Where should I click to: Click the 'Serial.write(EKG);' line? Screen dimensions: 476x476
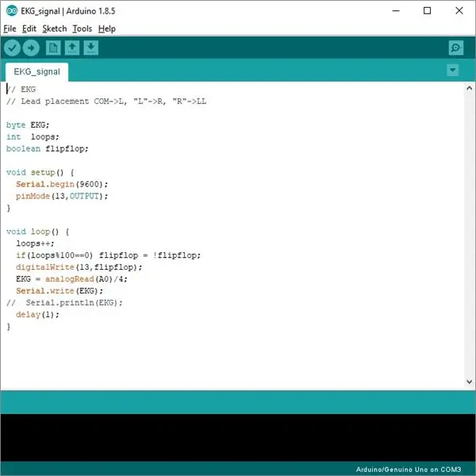59,291
